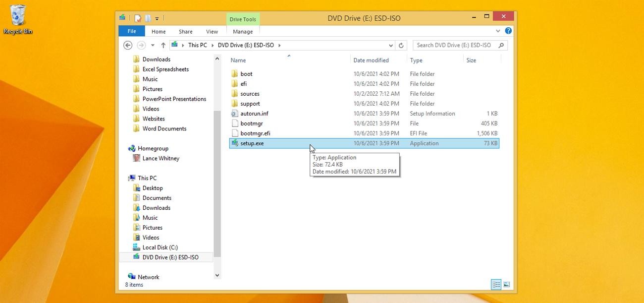
Task: Expand the ribbon with the chevron arrow
Action: pyautogui.click(x=498, y=31)
